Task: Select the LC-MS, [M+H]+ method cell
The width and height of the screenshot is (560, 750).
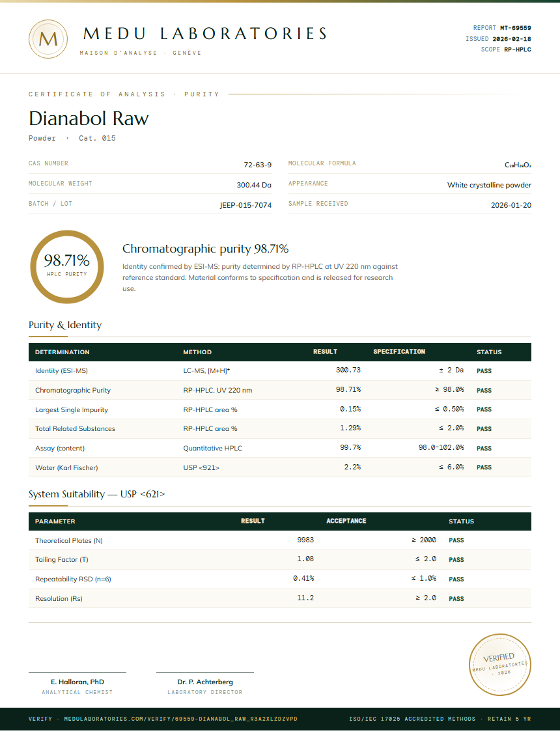Action: tap(206, 370)
